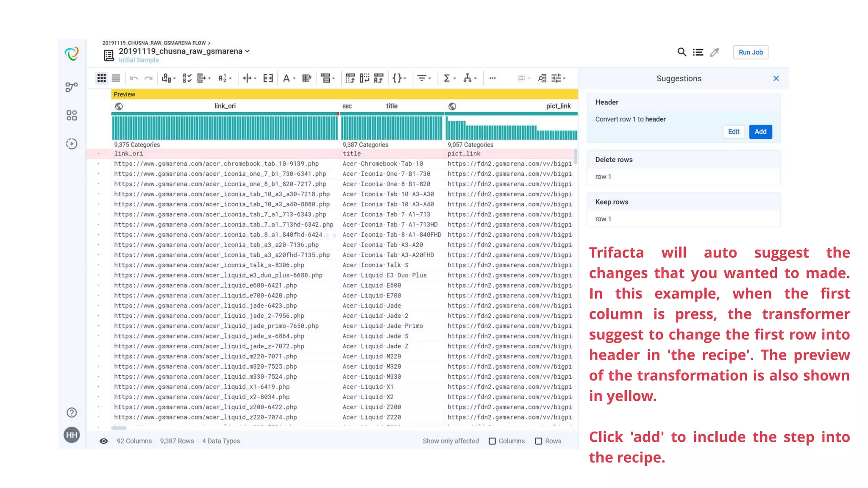Open the help question mark icon
Screen dimensions: 868x488
point(72,413)
